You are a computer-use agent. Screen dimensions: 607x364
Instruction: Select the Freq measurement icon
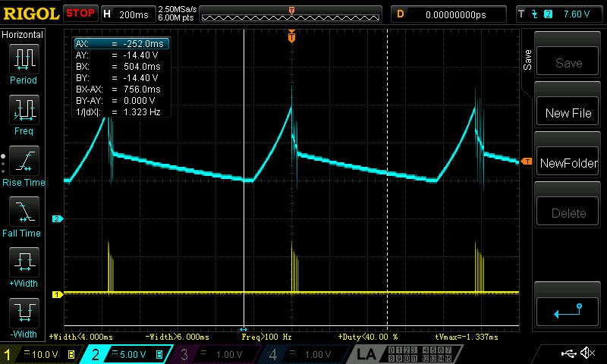24,109
